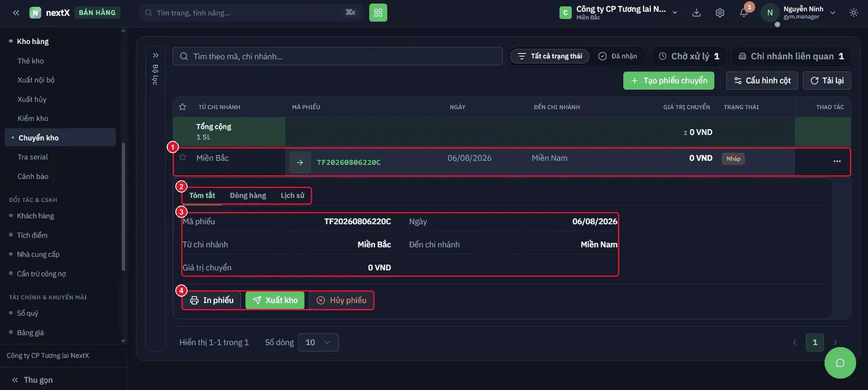The image size is (868, 390).
Task: Open Tra serial in the sidebar
Action: click(32, 157)
